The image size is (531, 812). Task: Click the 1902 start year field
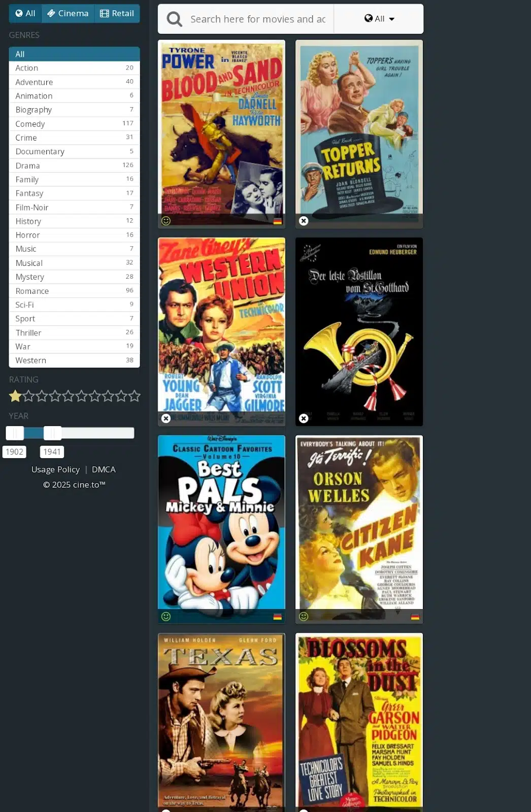15,452
